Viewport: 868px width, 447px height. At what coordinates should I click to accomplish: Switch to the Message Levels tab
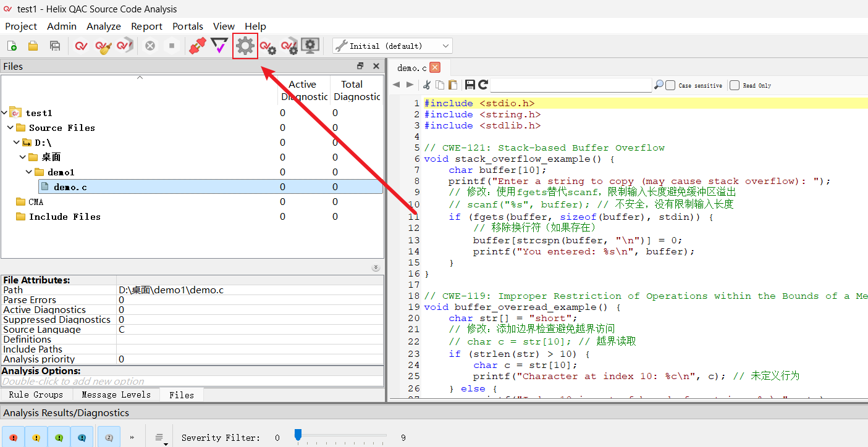click(x=116, y=395)
